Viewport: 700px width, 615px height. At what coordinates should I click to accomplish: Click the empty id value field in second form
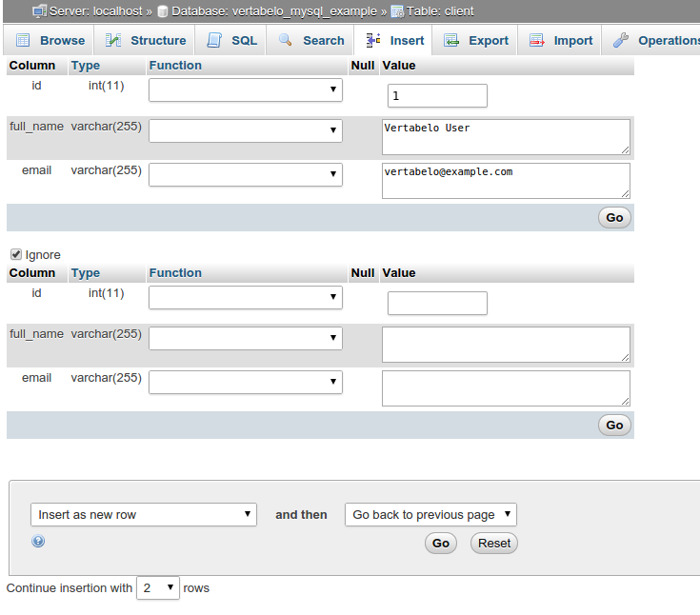(x=437, y=304)
